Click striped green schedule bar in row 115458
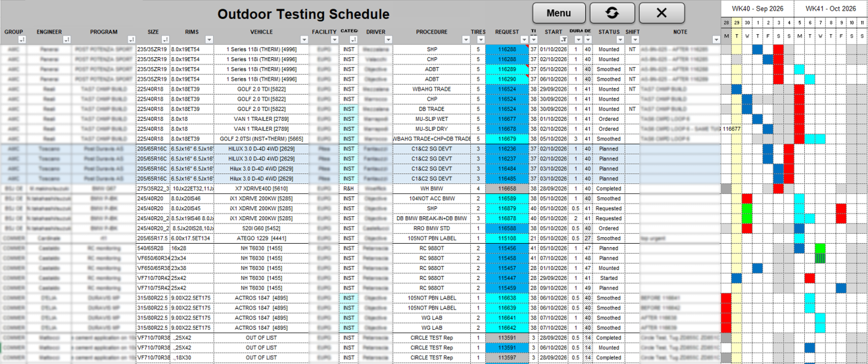 pos(820,258)
